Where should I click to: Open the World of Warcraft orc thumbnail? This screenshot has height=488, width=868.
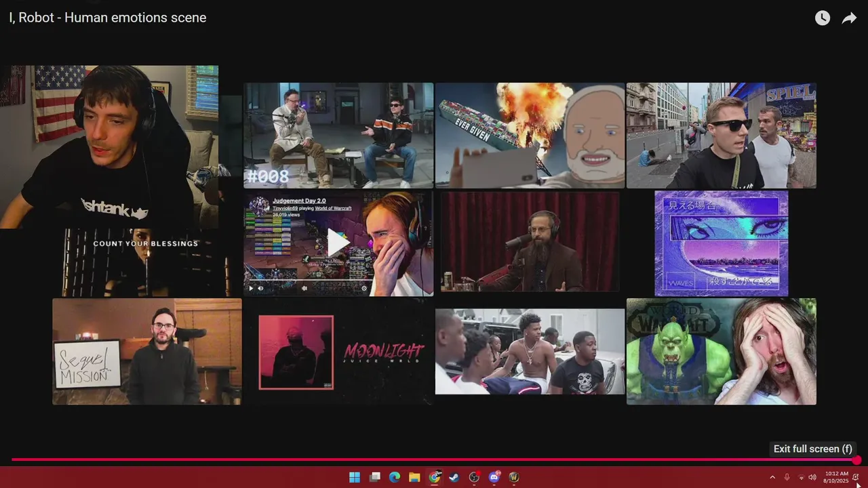[x=722, y=352]
